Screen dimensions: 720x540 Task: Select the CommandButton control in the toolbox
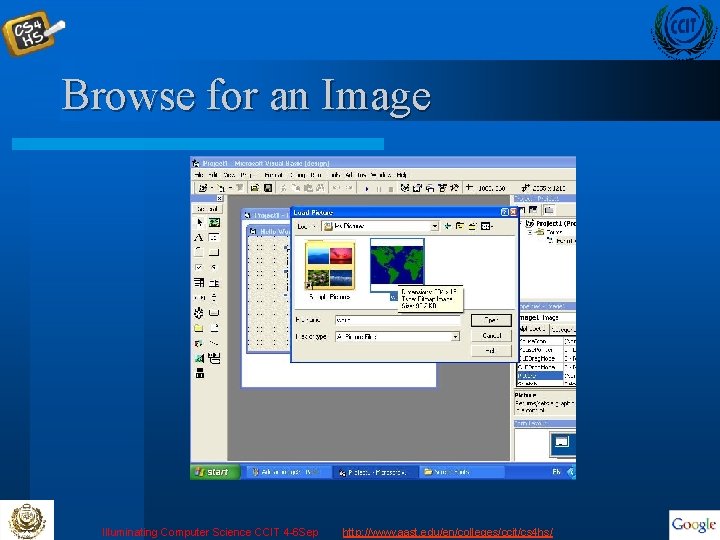(214, 252)
